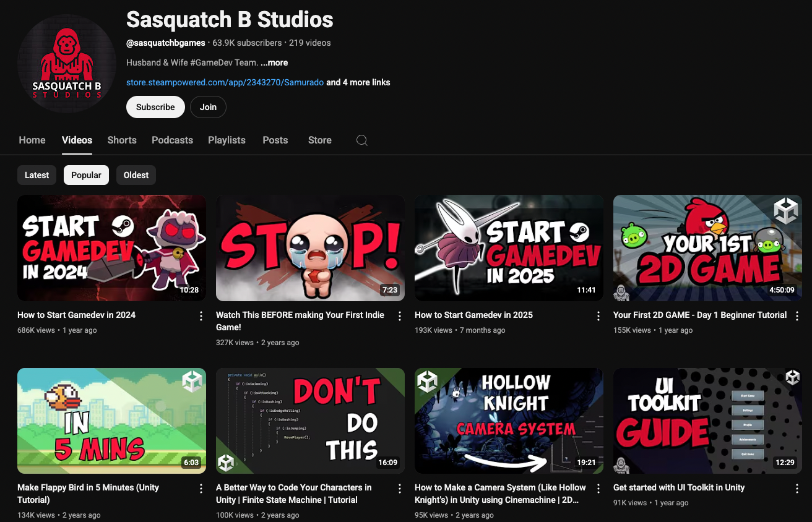The width and height of the screenshot is (812, 522).
Task: Open options for Your First 2D GAME video
Action: [797, 316]
